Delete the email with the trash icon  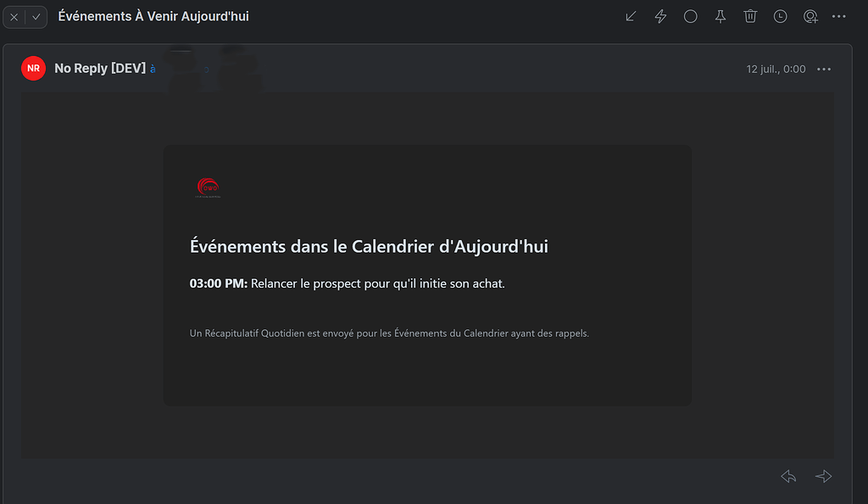click(x=750, y=15)
